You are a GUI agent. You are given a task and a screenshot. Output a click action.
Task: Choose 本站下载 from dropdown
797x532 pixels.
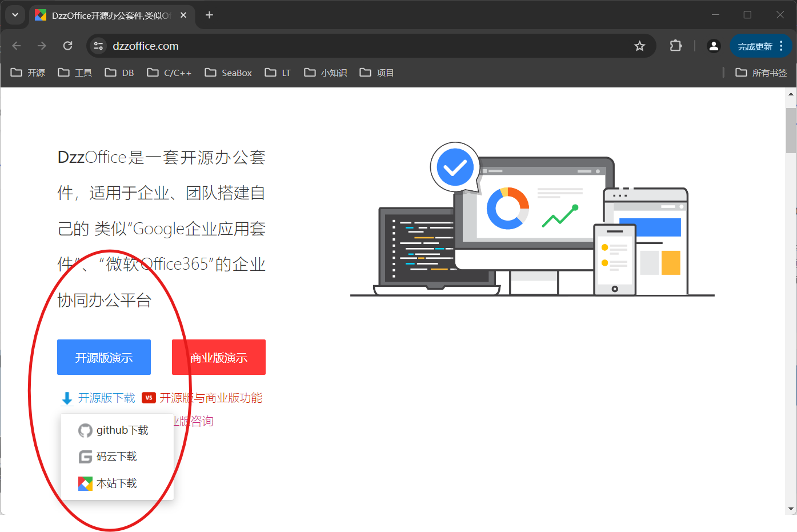tap(117, 483)
